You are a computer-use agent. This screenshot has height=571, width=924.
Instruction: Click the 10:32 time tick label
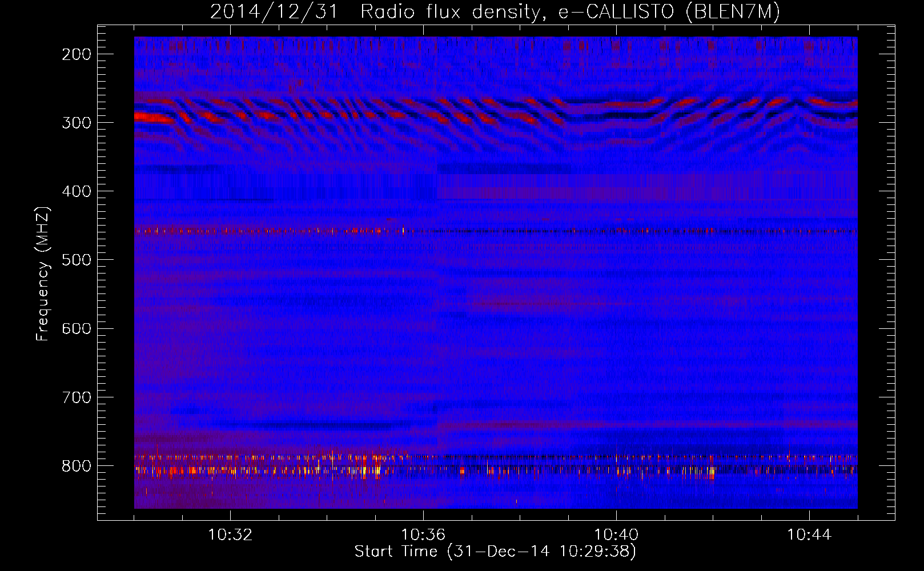click(x=230, y=535)
